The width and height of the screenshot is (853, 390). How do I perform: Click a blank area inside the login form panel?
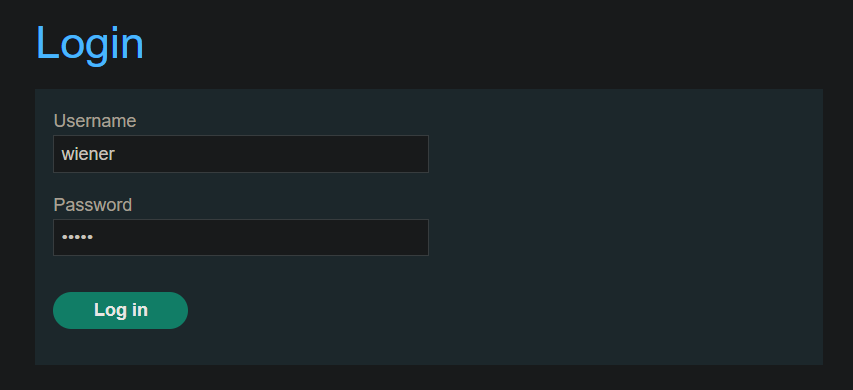tap(626, 228)
